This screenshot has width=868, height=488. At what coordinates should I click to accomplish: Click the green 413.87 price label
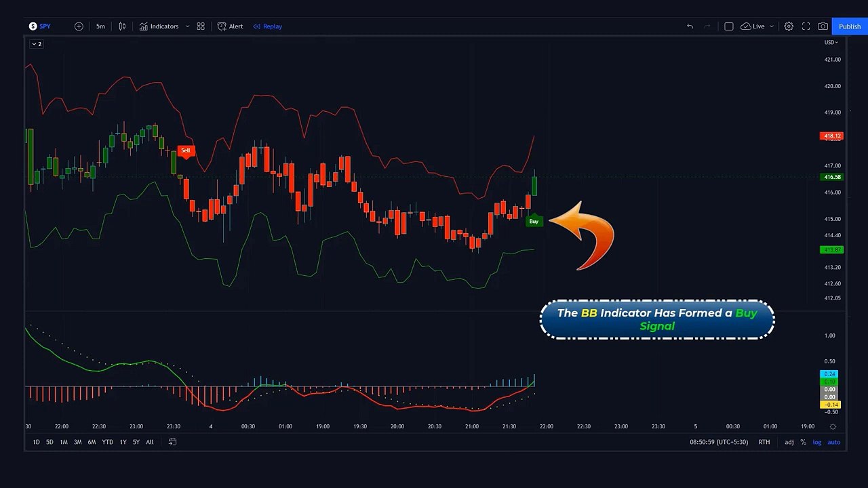tap(831, 249)
